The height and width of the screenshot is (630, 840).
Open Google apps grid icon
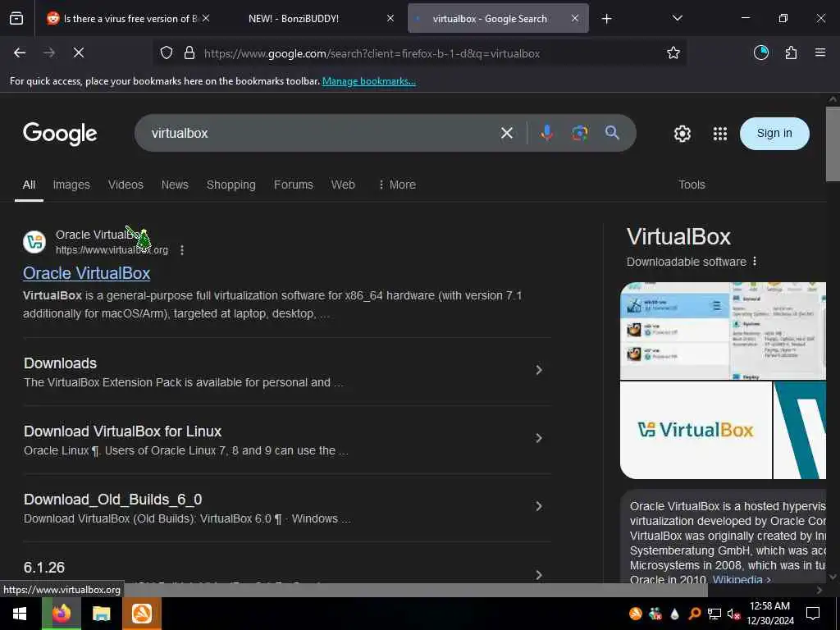pos(720,134)
